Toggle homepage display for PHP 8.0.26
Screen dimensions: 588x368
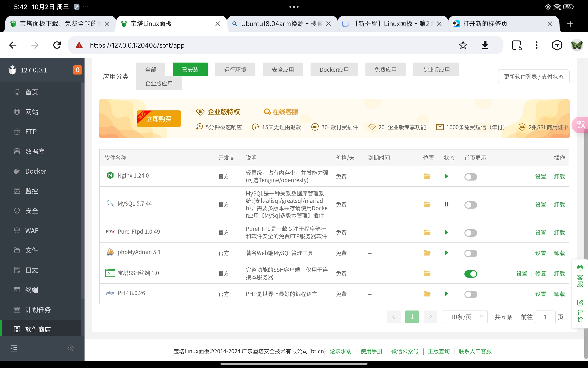coord(471,294)
